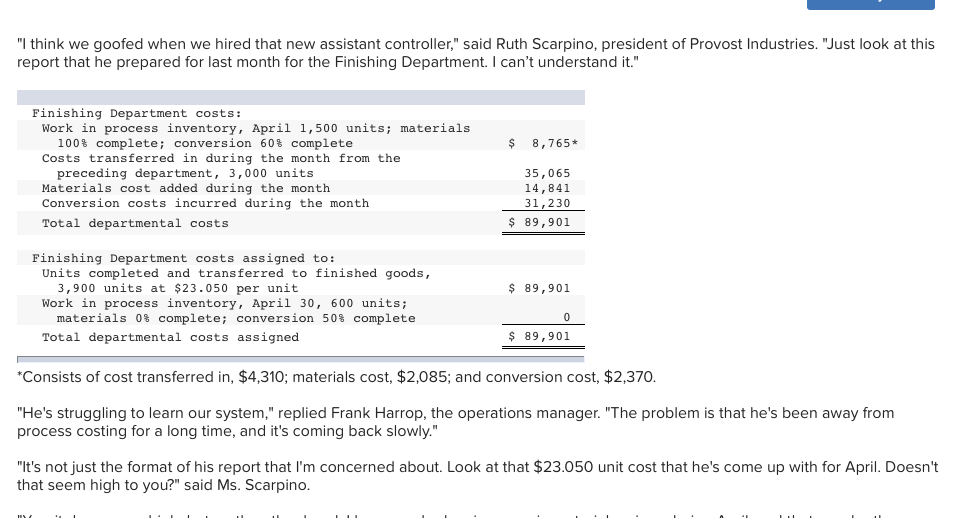The width and height of the screenshot is (962, 518).
Task: Click "Units completed and transferred to finished goods" line
Action: (x=237, y=273)
